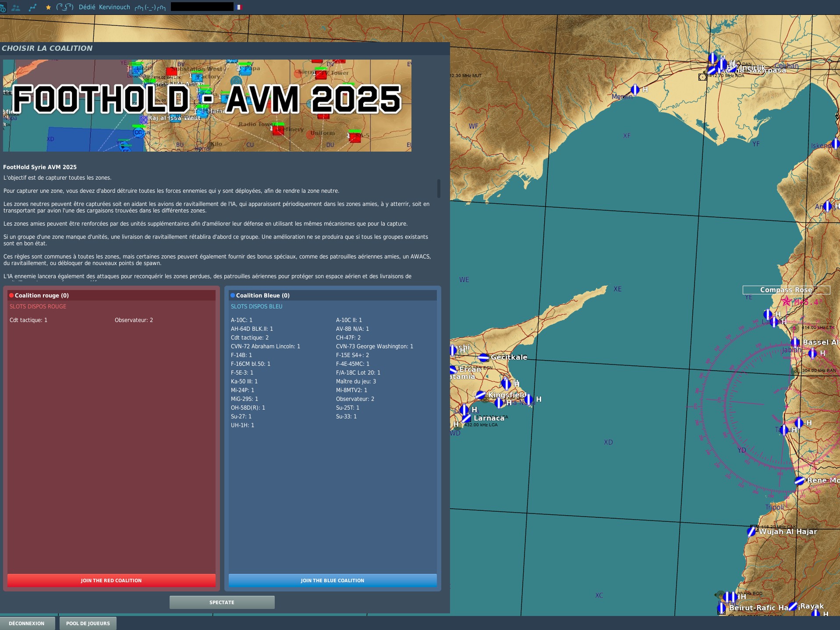840x630 pixels.
Task: Select the CVN-72 Abraham Lincoln slot
Action: click(266, 347)
